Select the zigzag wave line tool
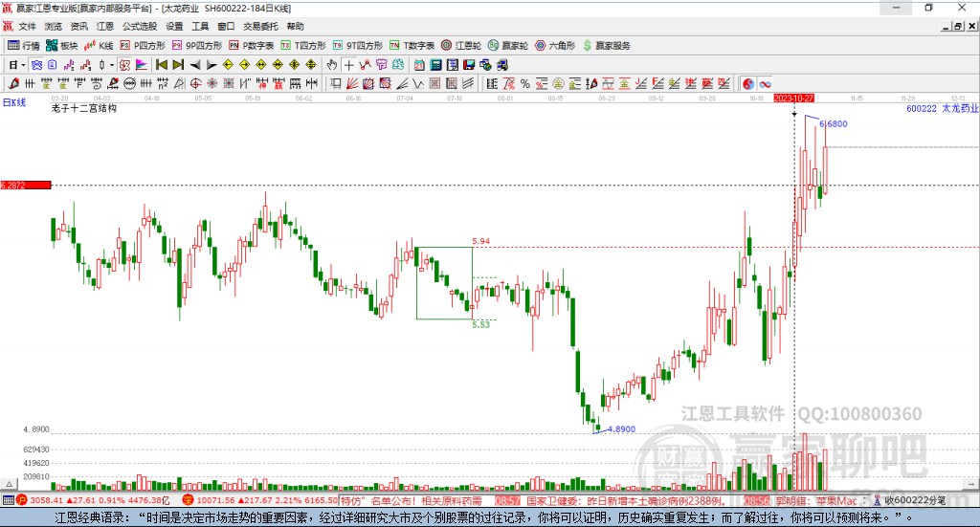 418,83
